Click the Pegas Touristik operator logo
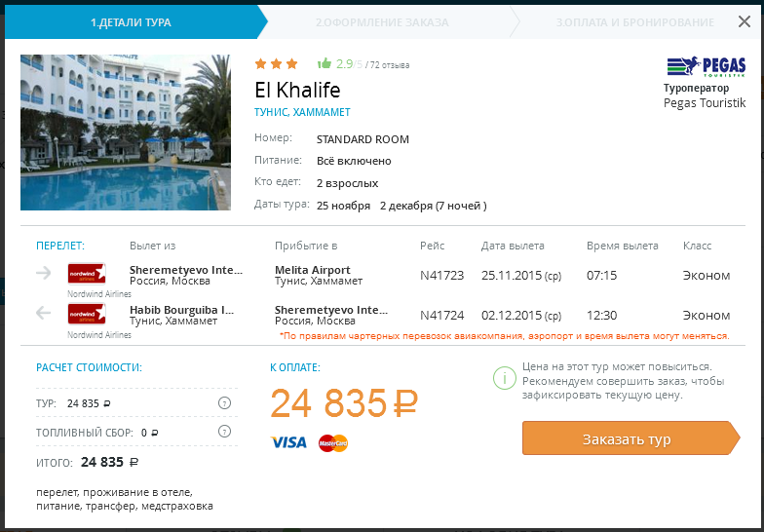This screenshot has width=764, height=532. [x=707, y=66]
